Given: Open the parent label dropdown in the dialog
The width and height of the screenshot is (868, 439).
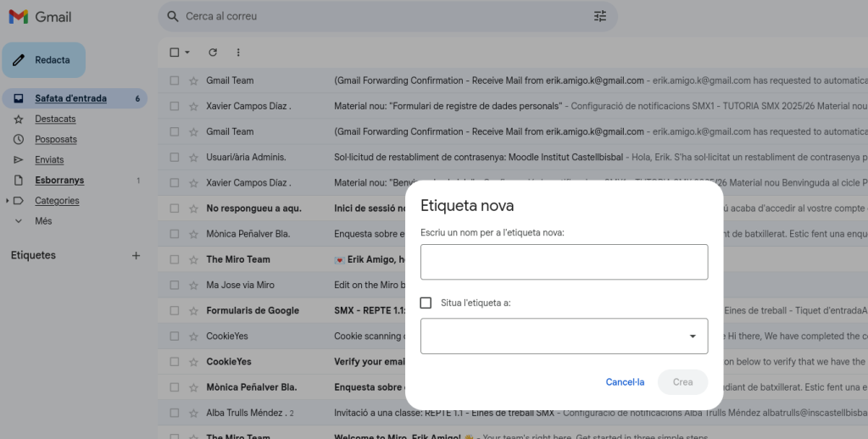Looking at the screenshot, I should [x=564, y=336].
